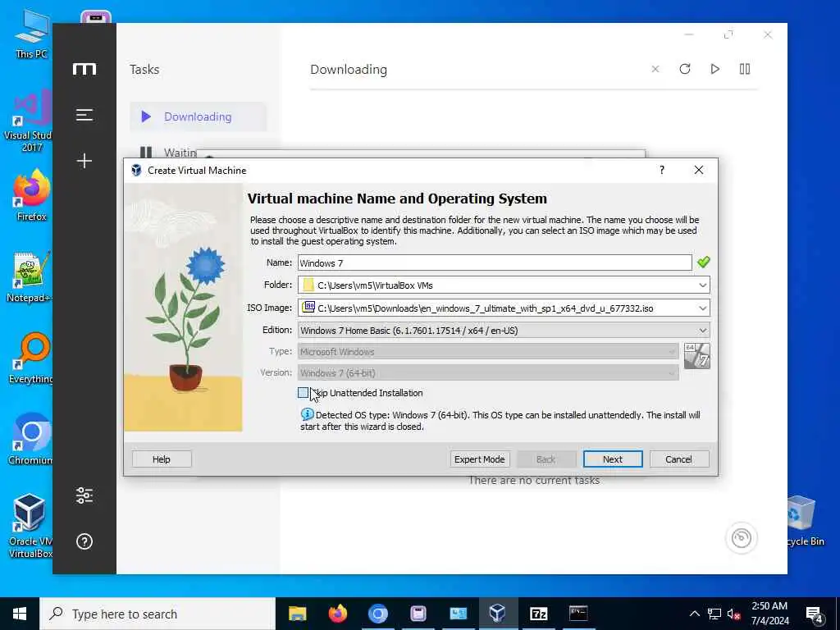Open Chromium desktop shortcut
Viewport: 840px width, 630px height.
[x=30, y=440]
